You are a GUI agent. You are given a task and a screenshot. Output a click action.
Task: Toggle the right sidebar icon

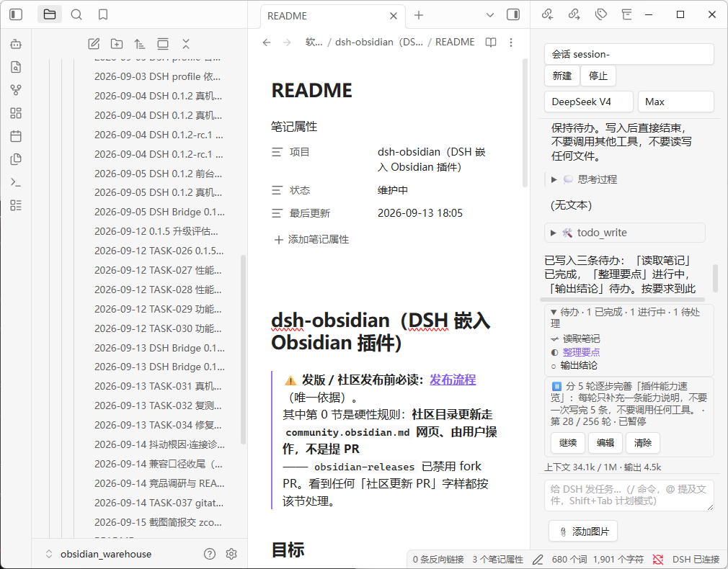point(513,15)
